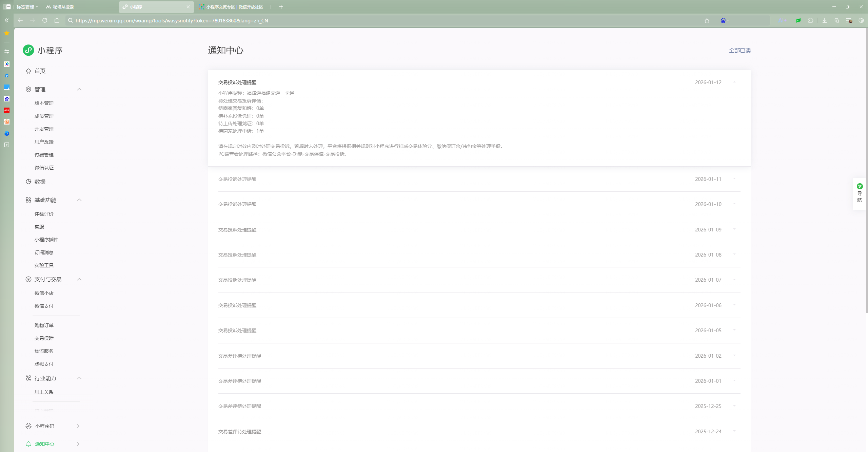This screenshot has width=868, height=452.
Task: Click the Mini Program logo icon
Action: coord(28,50)
